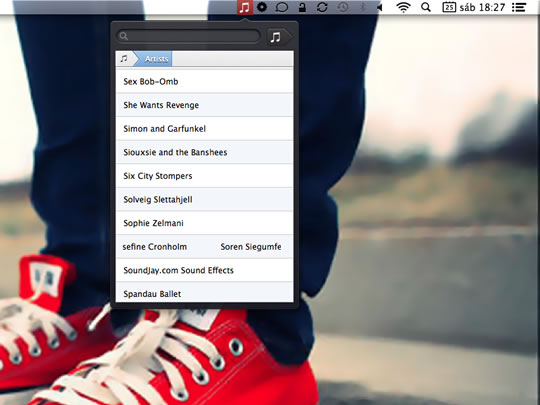Select artist She Wants Revenge

(205, 105)
